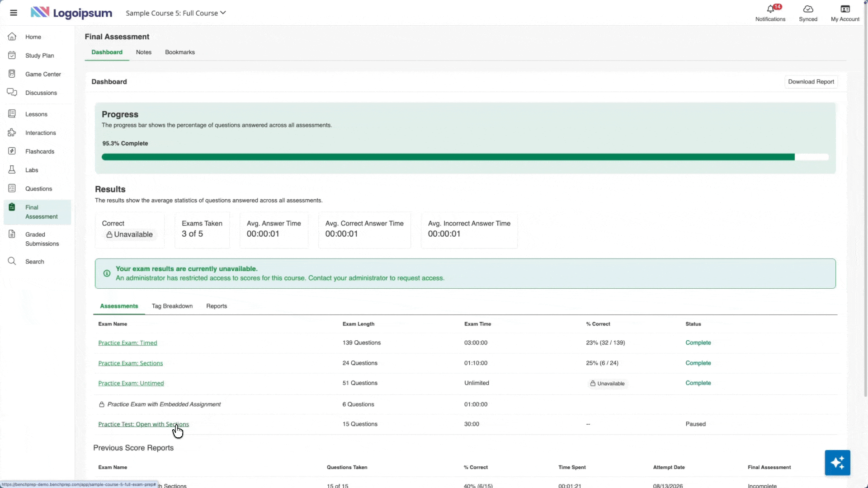Open Questions list icon
The width and height of the screenshot is (868, 488).
coord(12,188)
